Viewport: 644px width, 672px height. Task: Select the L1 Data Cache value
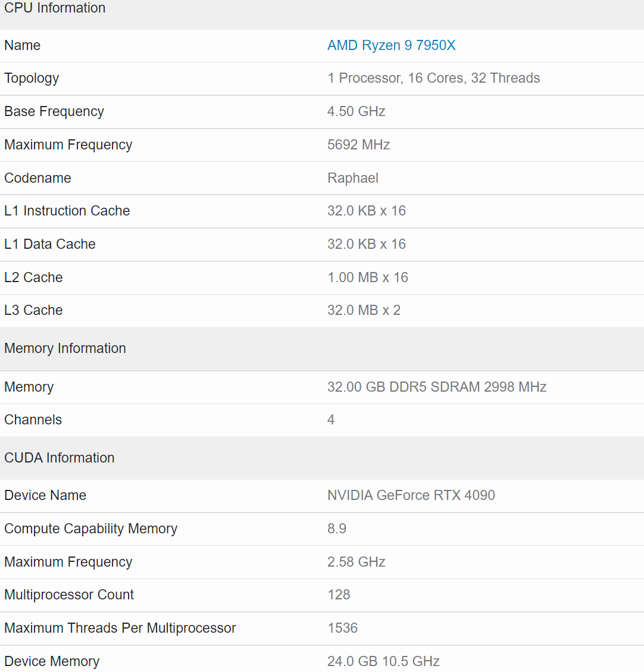(x=367, y=244)
